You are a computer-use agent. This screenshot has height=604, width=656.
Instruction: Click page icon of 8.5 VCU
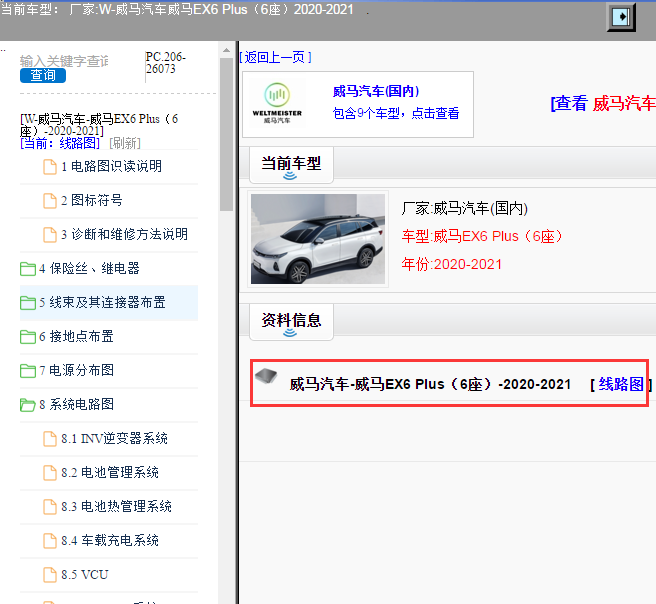pos(50,575)
